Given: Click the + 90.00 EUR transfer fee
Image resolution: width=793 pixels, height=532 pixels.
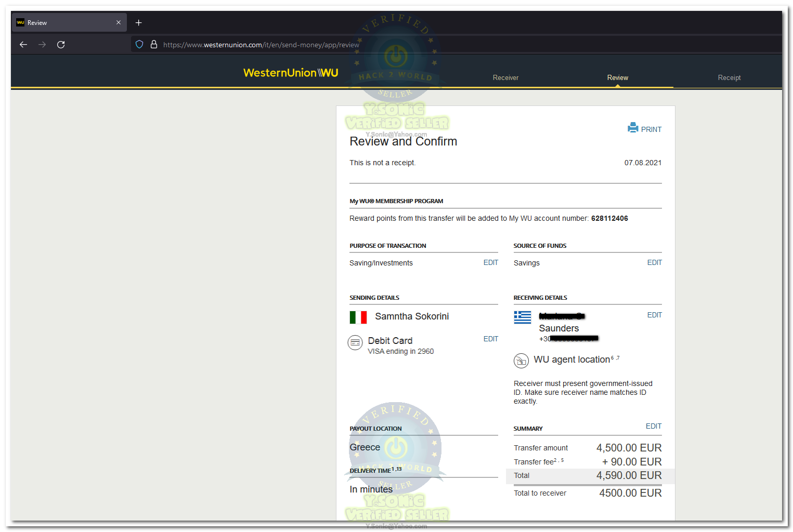Looking at the screenshot, I should [632, 462].
